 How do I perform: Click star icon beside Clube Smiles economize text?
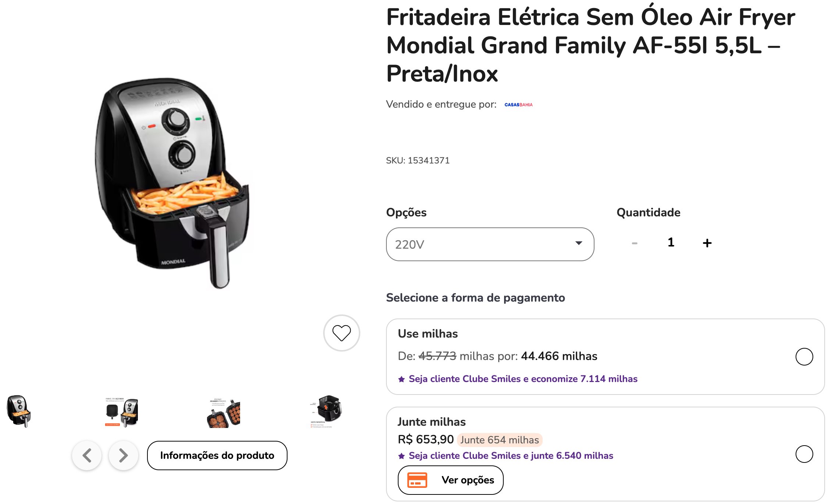(401, 379)
